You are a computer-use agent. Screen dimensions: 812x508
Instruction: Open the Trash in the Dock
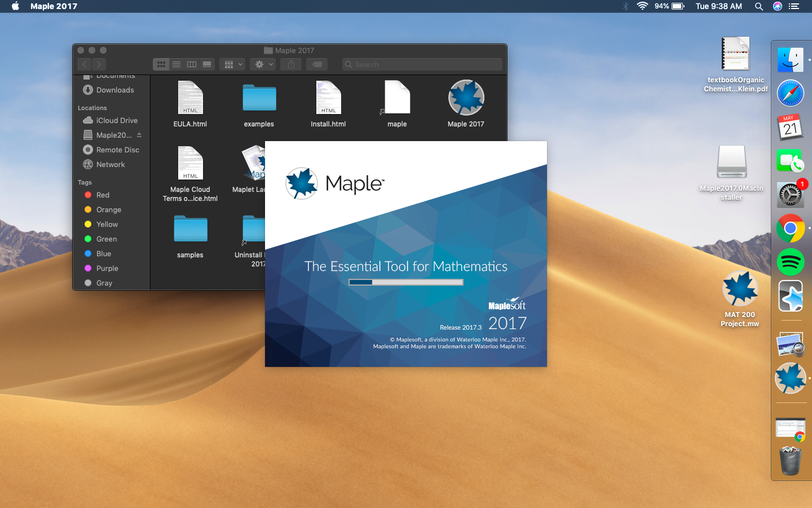coord(791,461)
